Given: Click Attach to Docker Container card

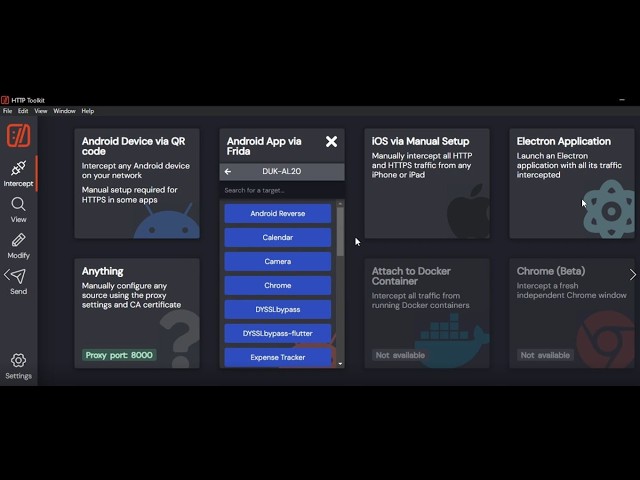Looking at the screenshot, I should [x=427, y=313].
